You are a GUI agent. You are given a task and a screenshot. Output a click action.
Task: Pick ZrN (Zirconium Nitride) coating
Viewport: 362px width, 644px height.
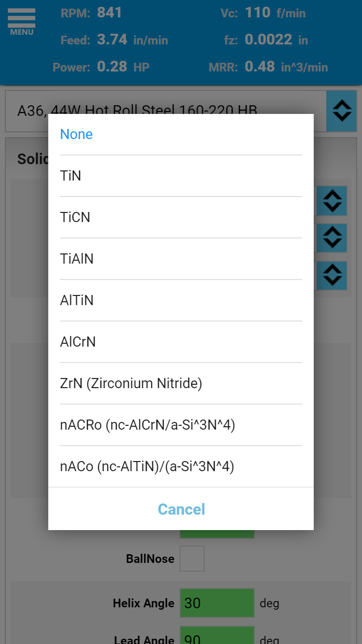point(181,383)
